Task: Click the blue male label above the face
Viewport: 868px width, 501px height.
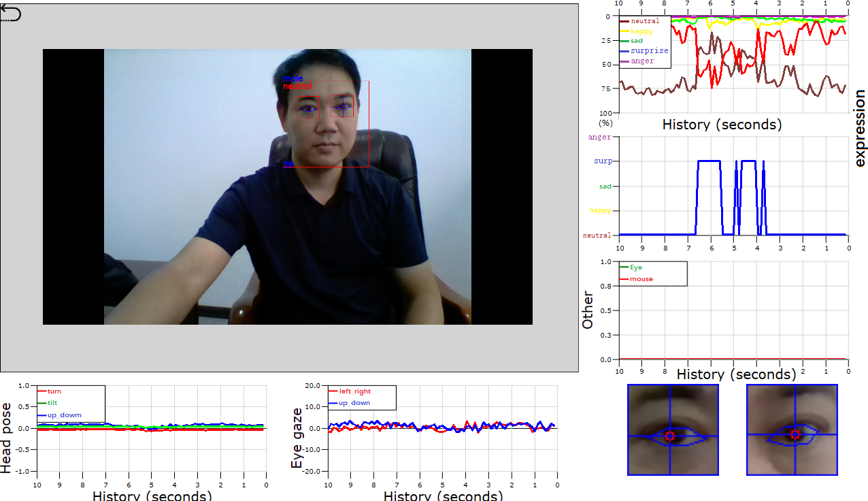Action: [x=293, y=79]
